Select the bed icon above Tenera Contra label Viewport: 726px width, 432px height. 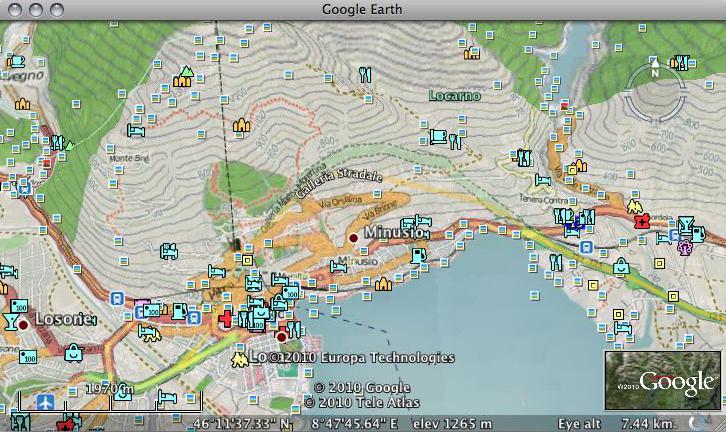543,180
